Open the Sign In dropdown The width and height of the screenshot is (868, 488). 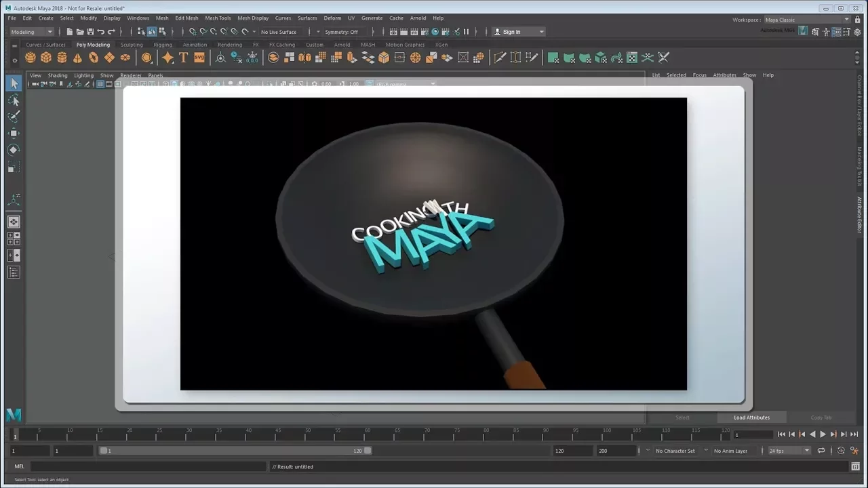click(518, 32)
